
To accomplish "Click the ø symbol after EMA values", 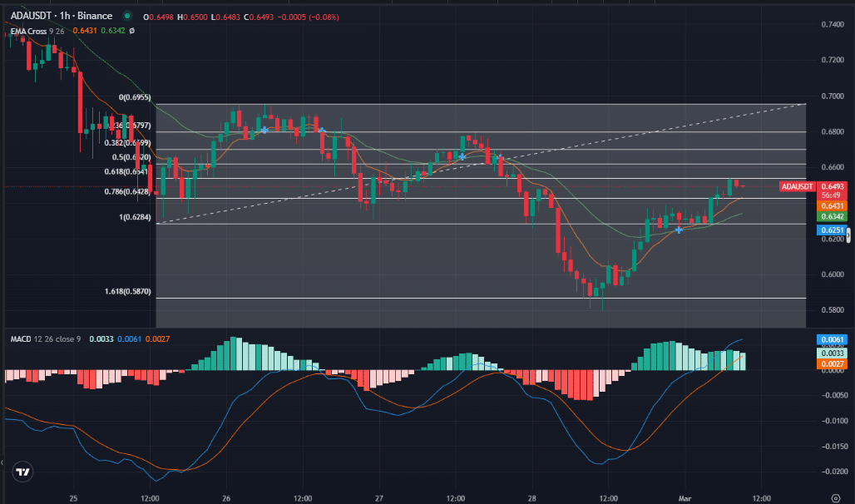I will point(132,31).
